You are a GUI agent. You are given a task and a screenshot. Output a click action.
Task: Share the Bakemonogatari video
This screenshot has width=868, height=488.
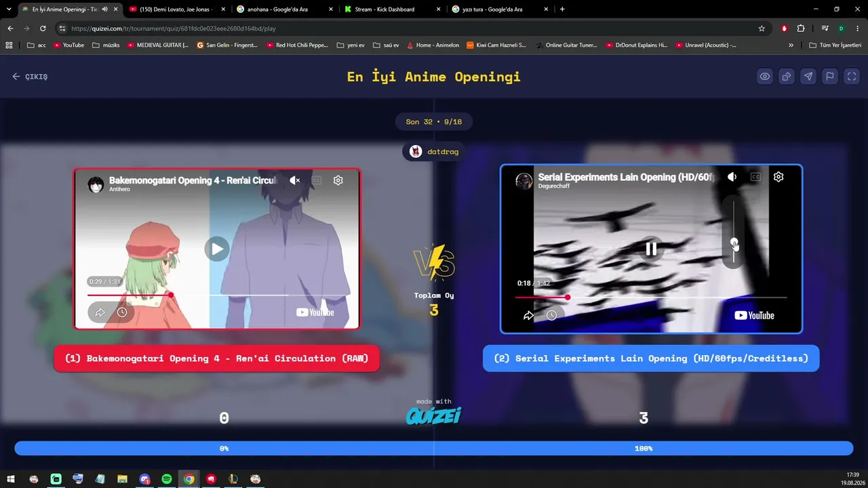pos(100,312)
